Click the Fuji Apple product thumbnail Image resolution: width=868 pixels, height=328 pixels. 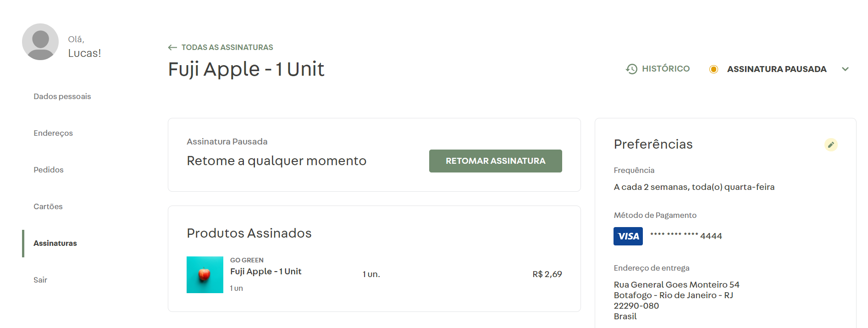[x=205, y=275]
